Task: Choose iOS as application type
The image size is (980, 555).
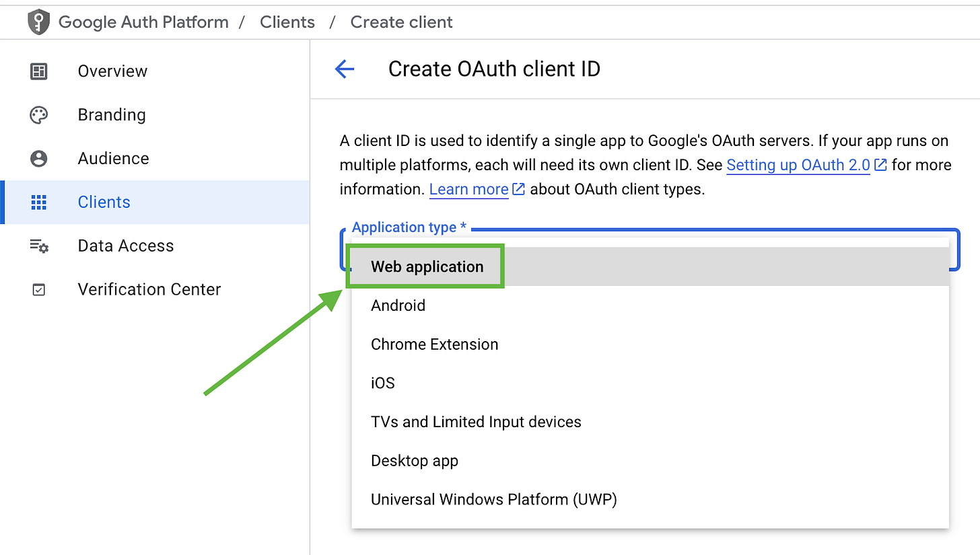Action: (650, 383)
